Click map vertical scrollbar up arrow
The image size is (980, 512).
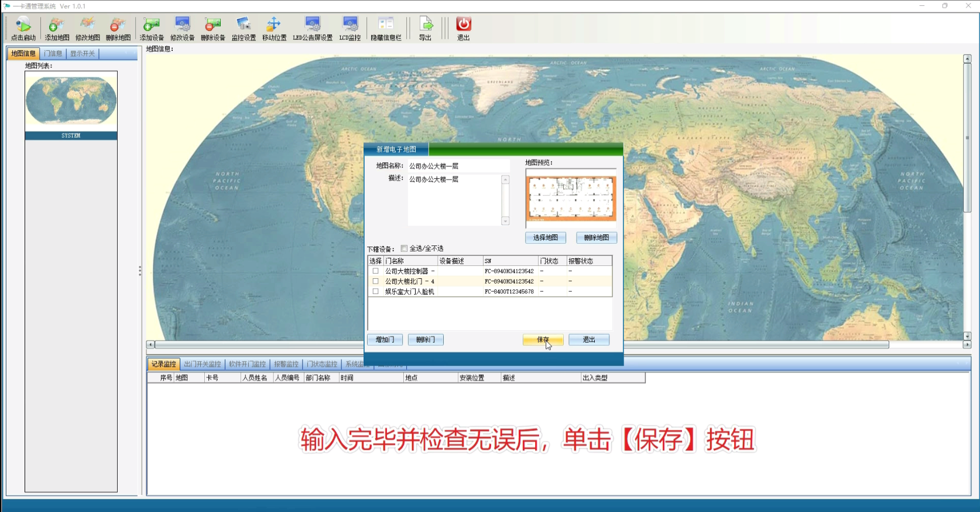pyautogui.click(x=967, y=59)
